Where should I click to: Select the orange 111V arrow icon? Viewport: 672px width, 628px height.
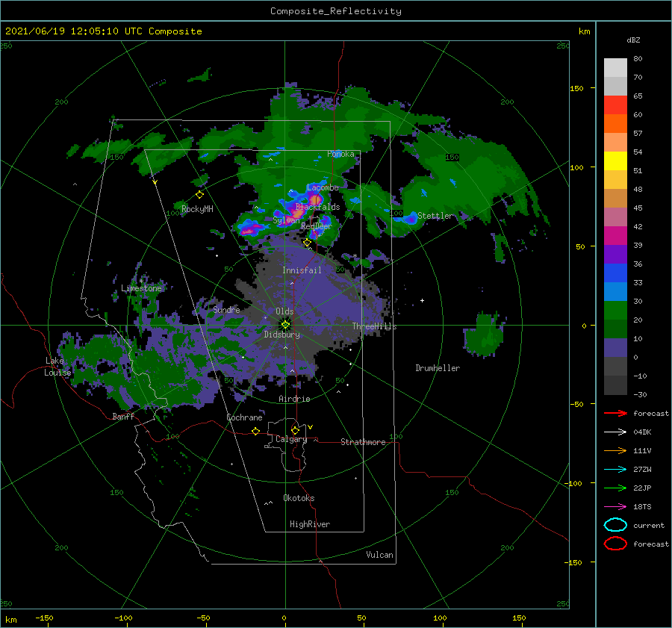(615, 450)
